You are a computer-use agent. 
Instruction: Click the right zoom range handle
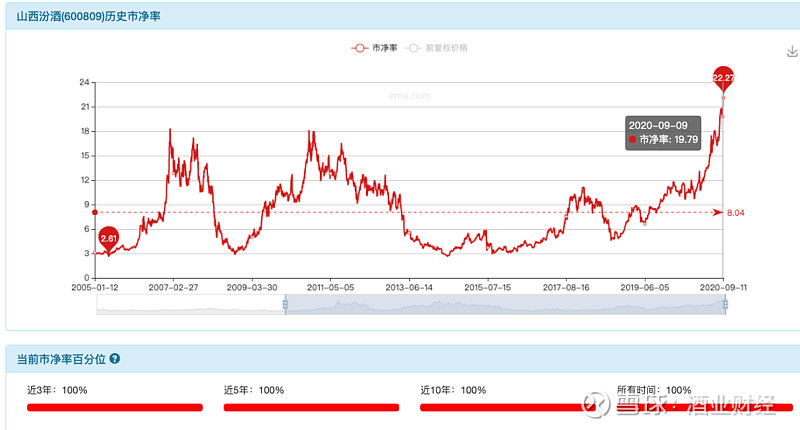(x=725, y=305)
